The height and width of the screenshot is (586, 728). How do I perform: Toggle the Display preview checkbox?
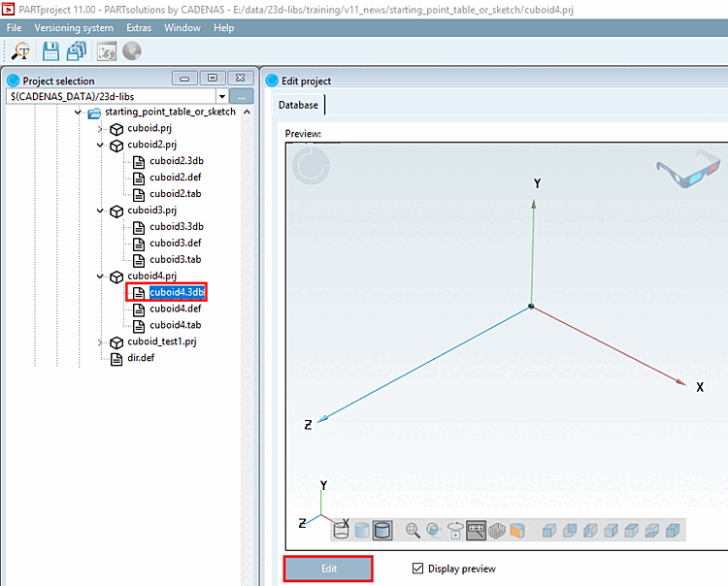coord(417,569)
